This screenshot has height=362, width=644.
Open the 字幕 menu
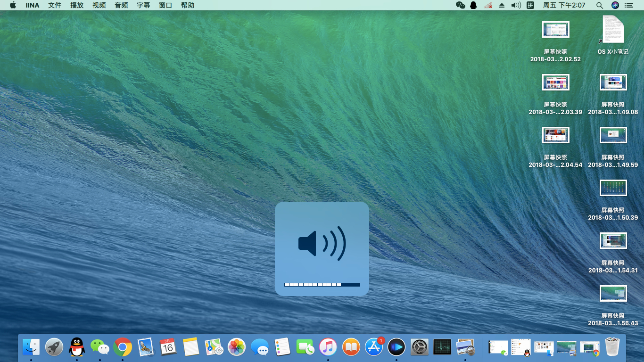[143, 5]
